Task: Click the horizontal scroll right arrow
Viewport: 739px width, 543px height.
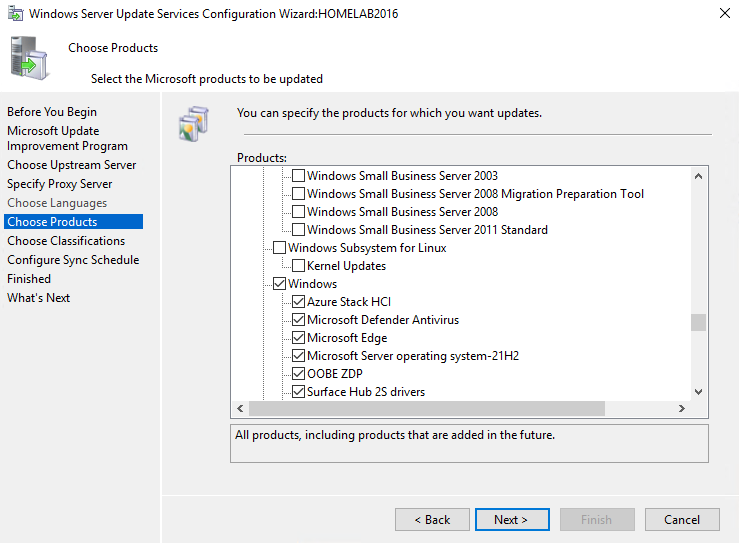Action: [x=682, y=408]
